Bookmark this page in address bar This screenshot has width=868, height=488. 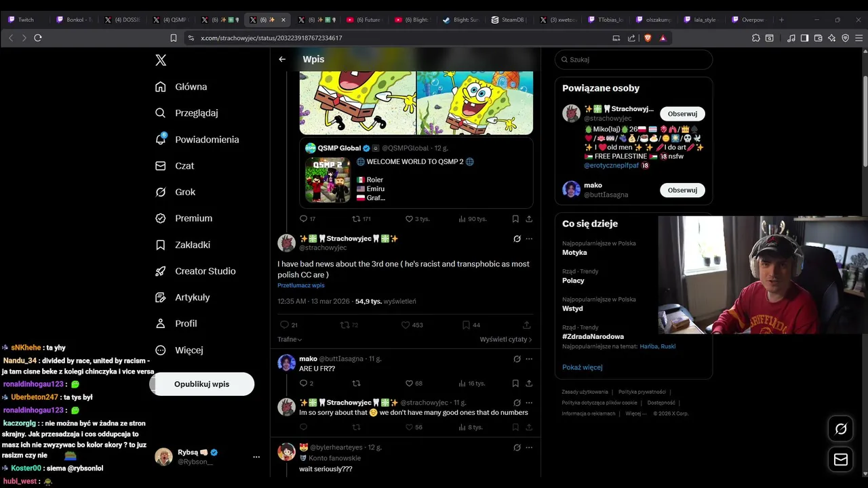[x=174, y=38]
